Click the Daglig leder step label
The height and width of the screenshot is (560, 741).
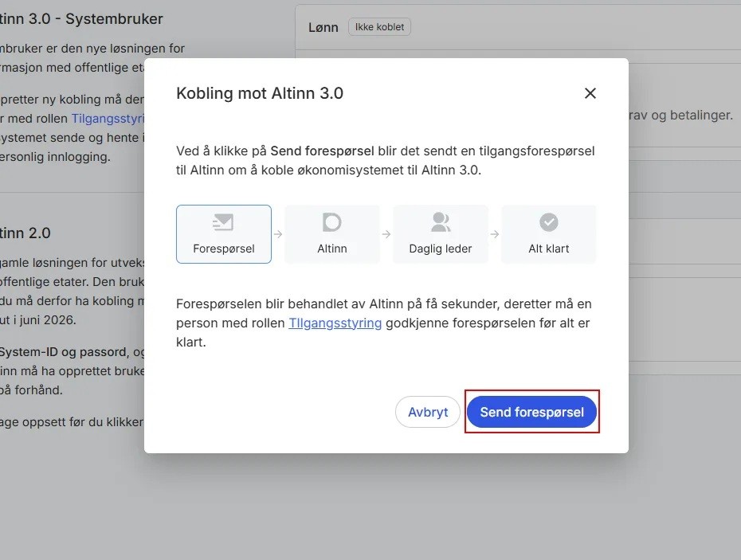[x=441, y=249]
